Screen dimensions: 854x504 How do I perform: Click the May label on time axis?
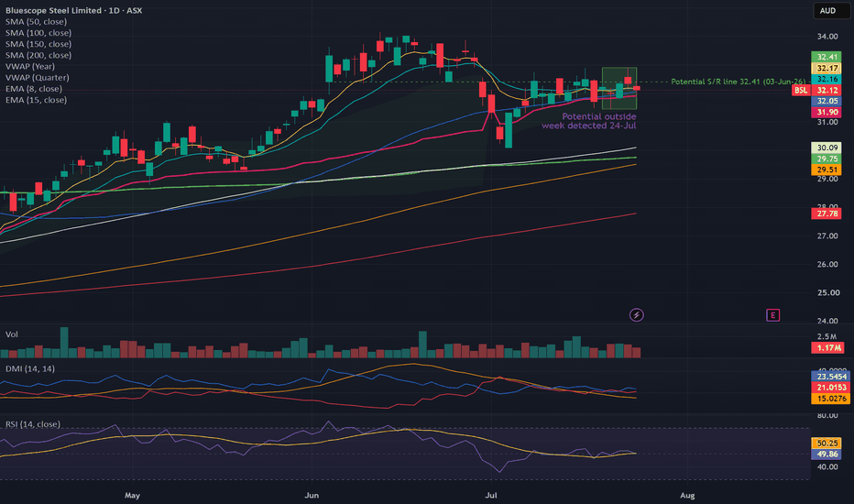(132, 495)
